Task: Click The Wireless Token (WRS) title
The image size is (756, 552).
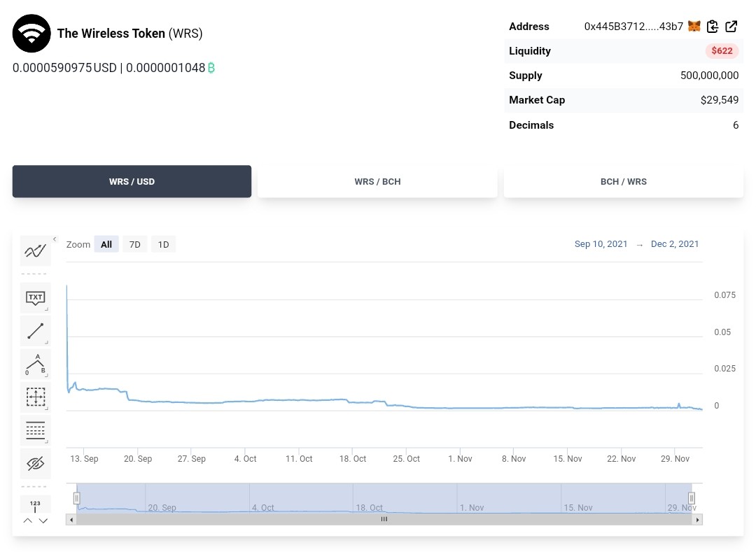Action: [129, 34]
